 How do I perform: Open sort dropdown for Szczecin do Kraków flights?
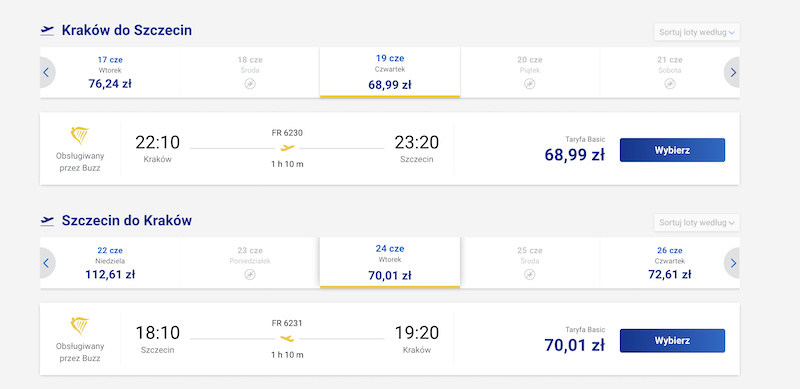(x=697, y=223)
